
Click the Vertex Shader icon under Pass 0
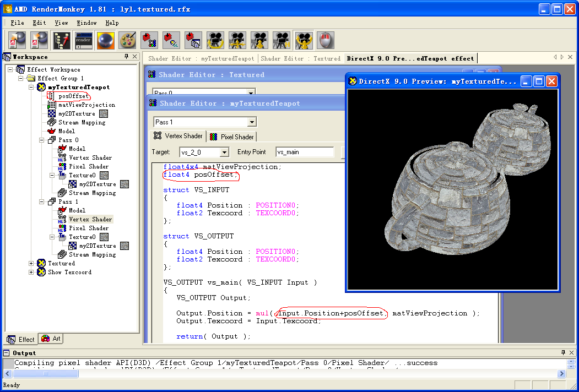click(x=62, y=157)
